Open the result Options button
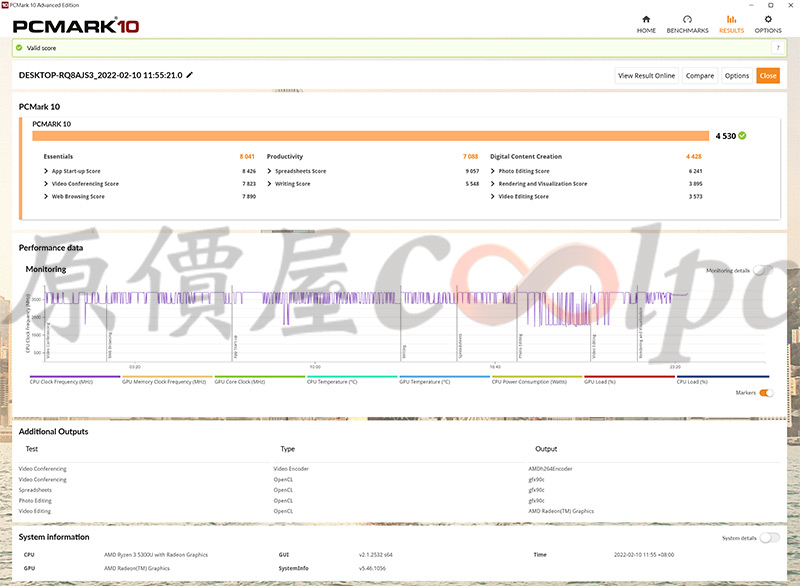The image size is (800, 586). point(737,75)
